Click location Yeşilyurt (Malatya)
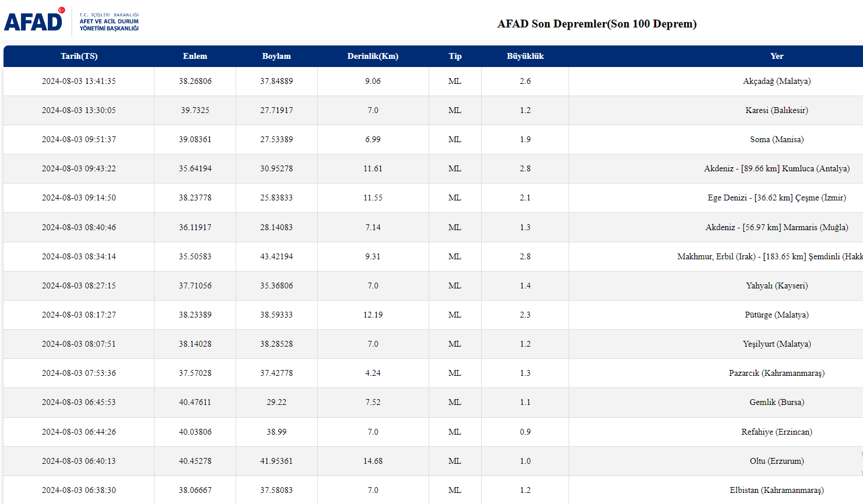Image resolution: width=863 pixels, height=504 pixels. pos(777,344)
